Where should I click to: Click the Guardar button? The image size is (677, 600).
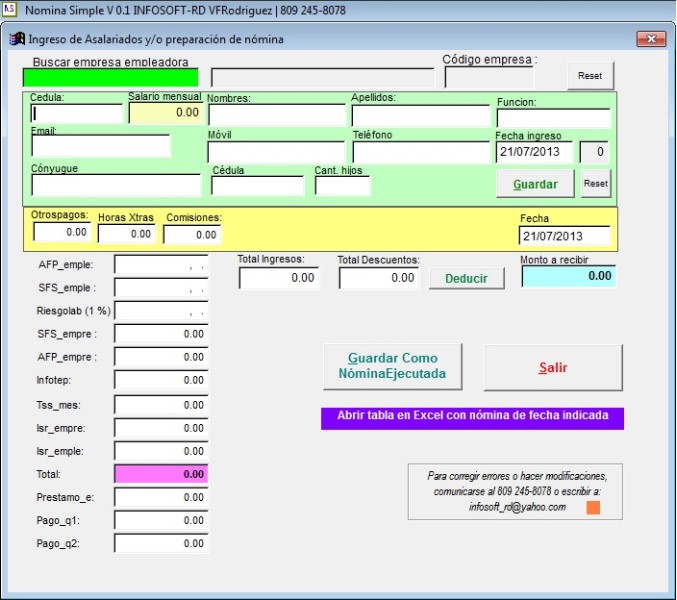tap(535, 184)
